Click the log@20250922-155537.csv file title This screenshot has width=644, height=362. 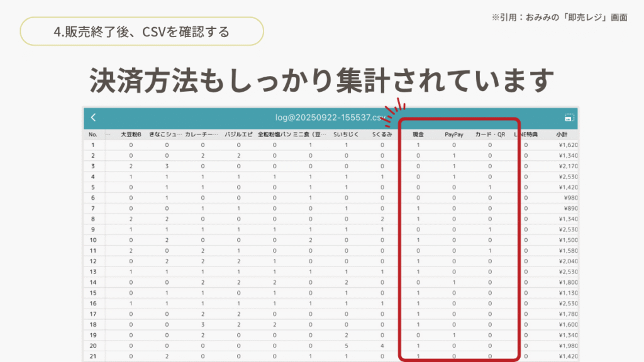click(331, 118)
